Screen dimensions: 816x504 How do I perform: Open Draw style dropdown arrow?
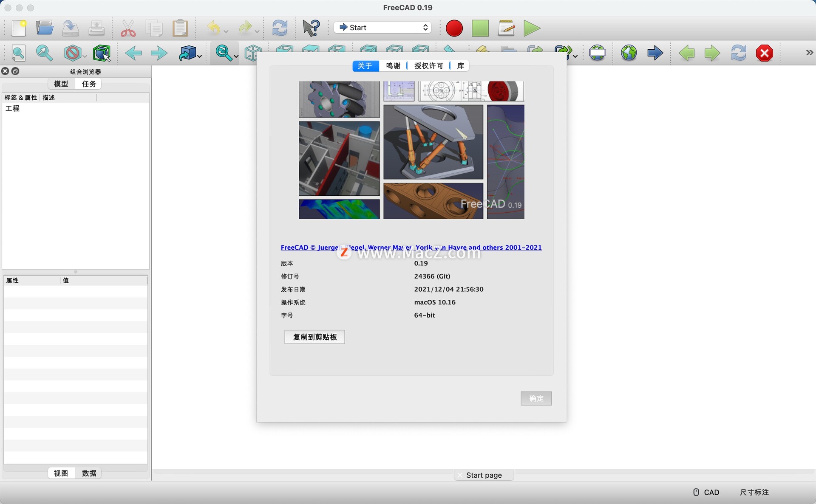85,56
